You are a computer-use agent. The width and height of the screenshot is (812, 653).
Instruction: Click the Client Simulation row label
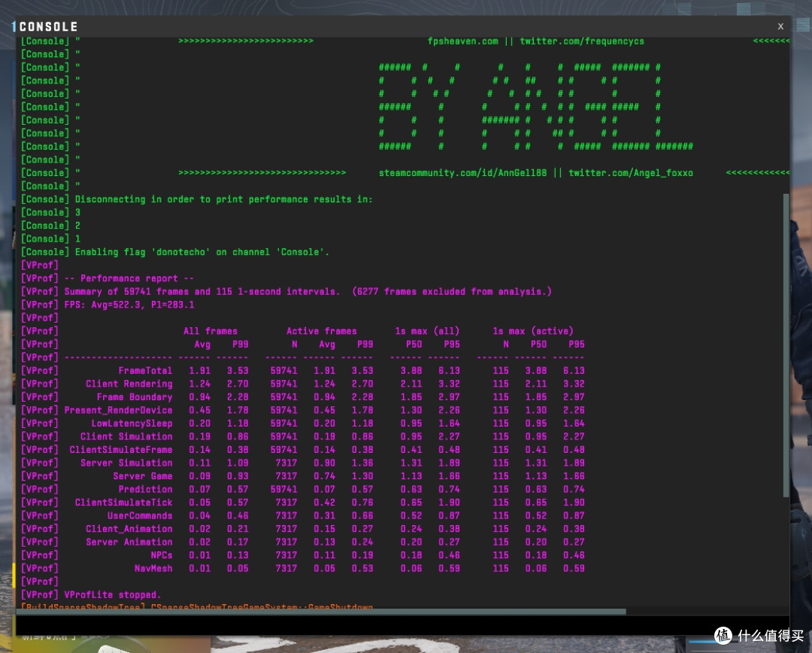[126, 437]
